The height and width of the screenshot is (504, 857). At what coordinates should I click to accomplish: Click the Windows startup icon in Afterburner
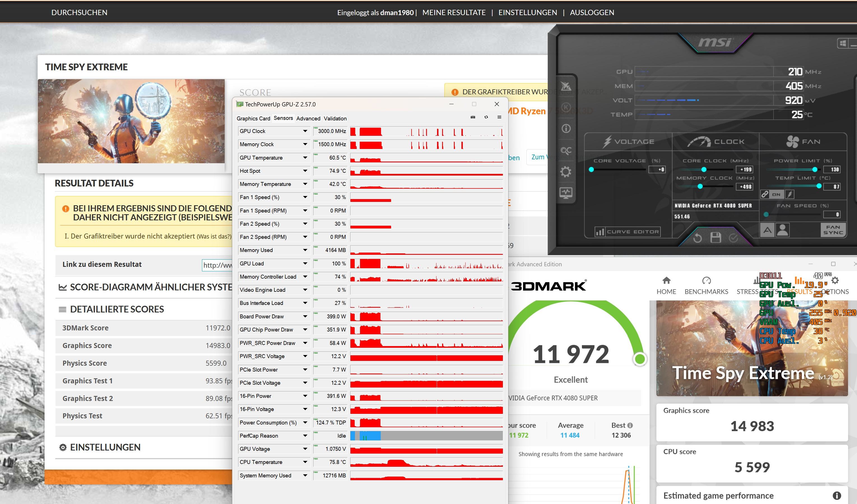pos(842,43)
